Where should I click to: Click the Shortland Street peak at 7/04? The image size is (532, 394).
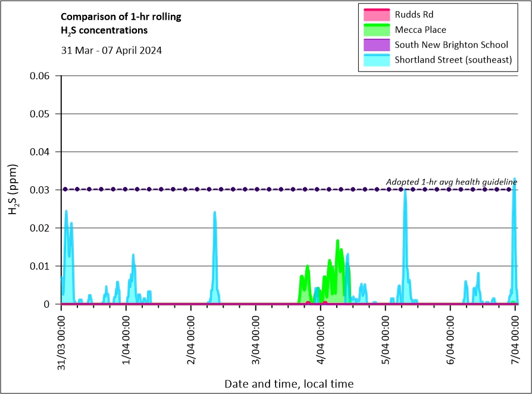point(514,179)
